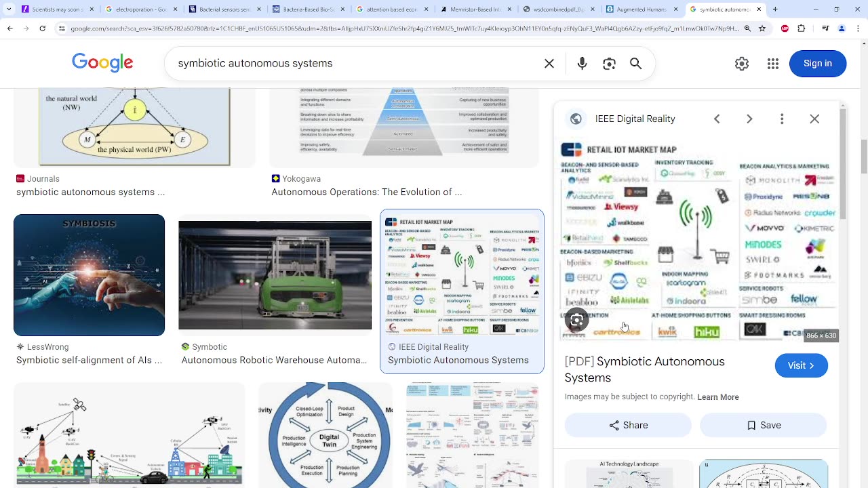Open the Digital Twin circular diagram thumbnail
Viewport: 868px width, 488px height.
pyautogui.click(x=325, y=435)
